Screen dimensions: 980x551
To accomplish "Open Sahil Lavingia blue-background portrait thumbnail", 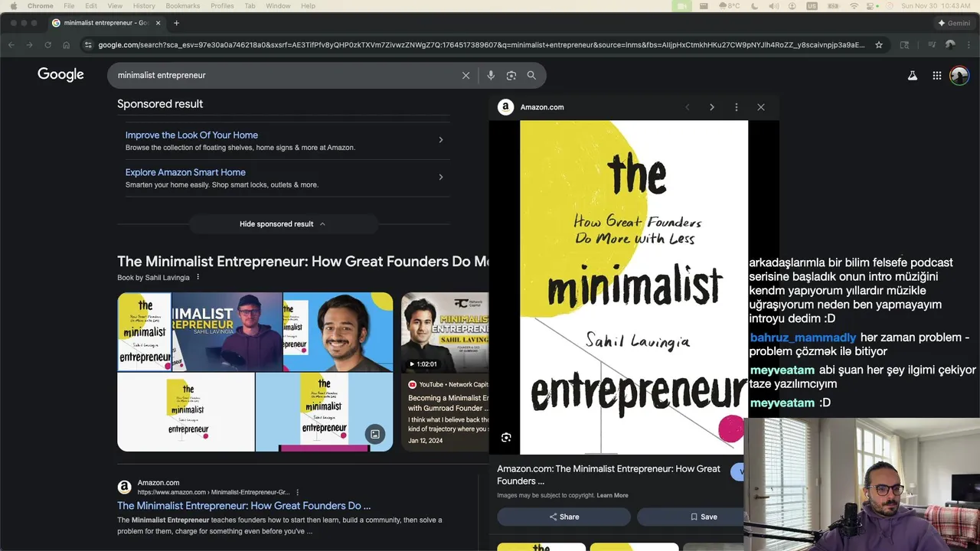I will coord(338,332).
